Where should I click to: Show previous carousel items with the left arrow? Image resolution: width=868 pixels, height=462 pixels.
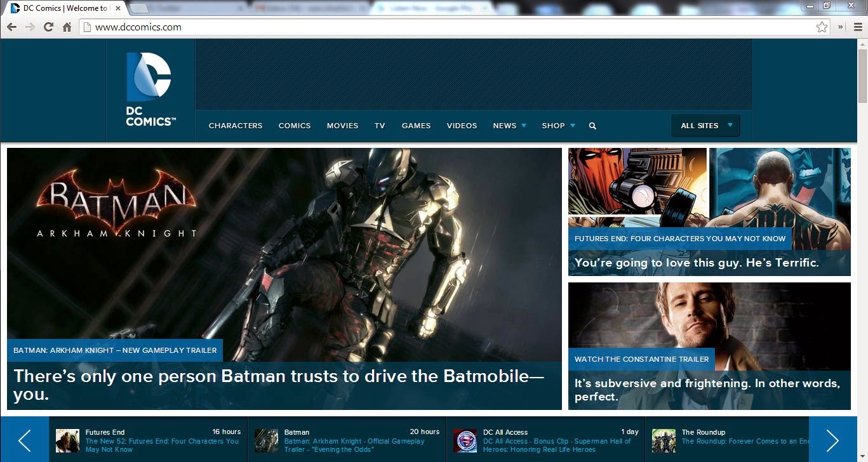[25, 440]
